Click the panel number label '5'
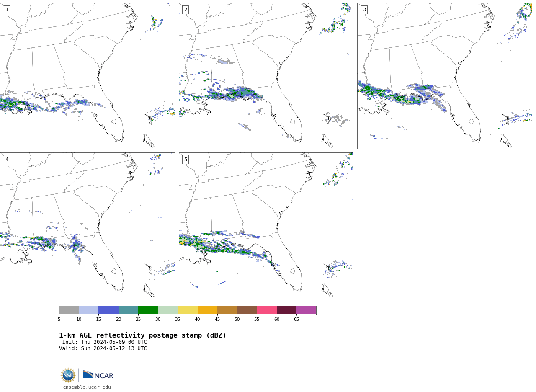 tap(186, 160)
